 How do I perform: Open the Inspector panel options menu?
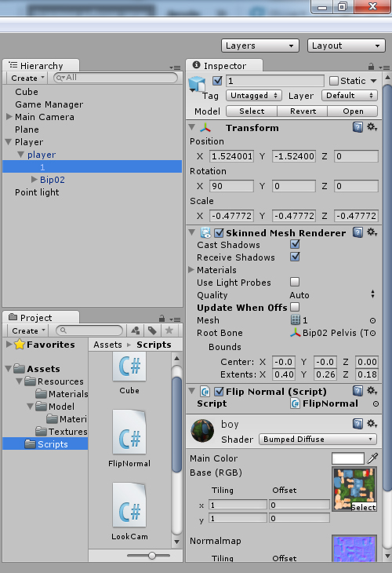(x=384, y=68)
